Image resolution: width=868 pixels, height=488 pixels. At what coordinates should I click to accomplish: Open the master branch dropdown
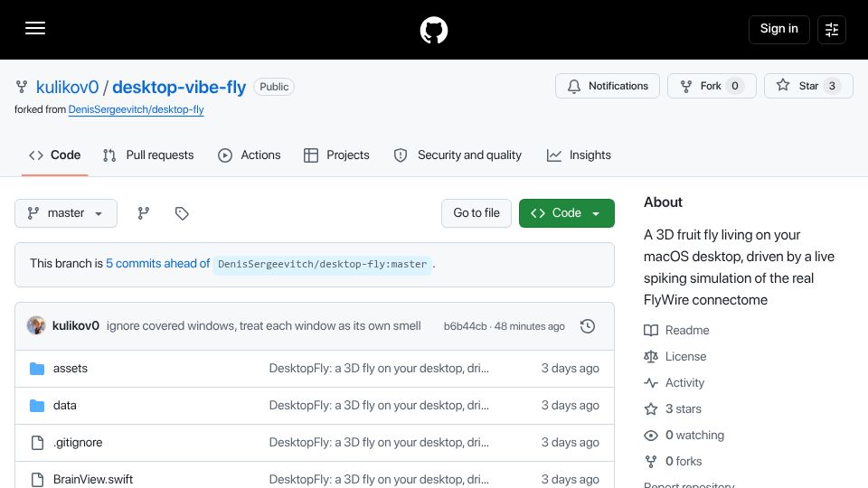(x=66, y=213)
